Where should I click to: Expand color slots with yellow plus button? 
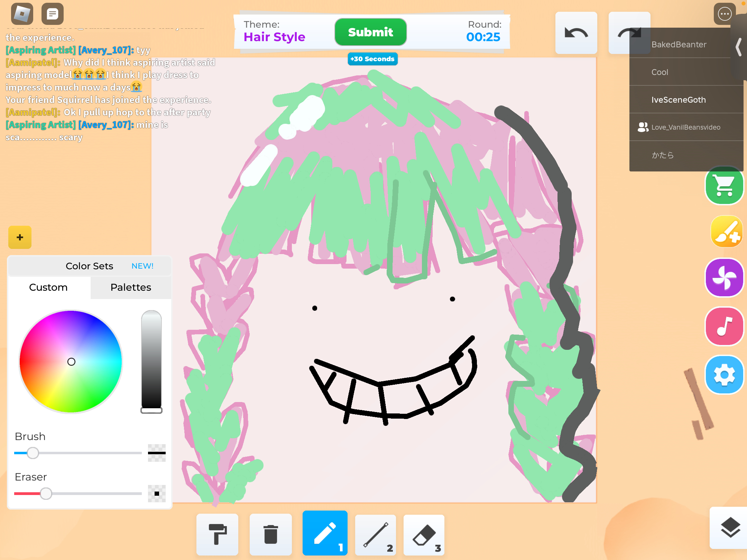click(20, 237)
